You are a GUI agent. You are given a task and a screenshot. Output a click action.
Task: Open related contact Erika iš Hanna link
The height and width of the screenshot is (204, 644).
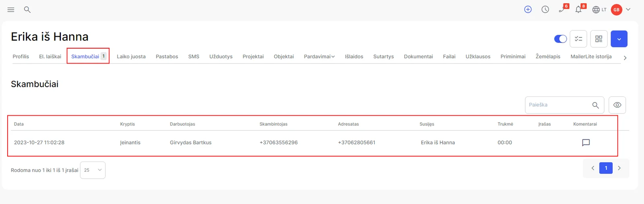438,143
